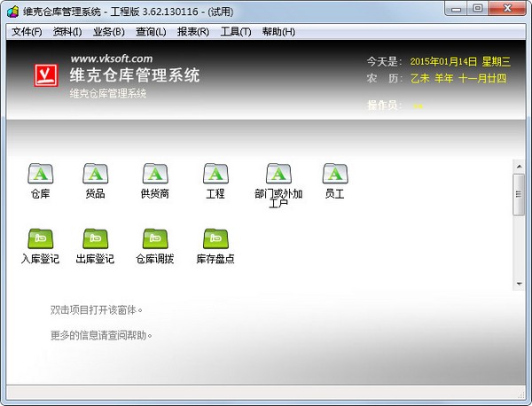Open the 报表(R) menu
The height and width of the screenshot is (406, 532).
click(x=192, y=32)
